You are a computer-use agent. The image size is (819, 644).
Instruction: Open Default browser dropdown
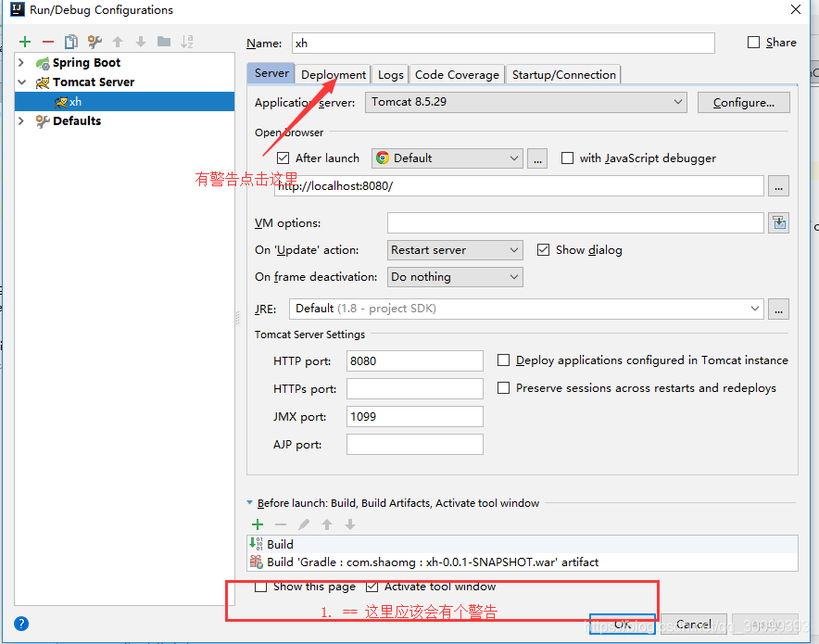click(x=447, y=158)
